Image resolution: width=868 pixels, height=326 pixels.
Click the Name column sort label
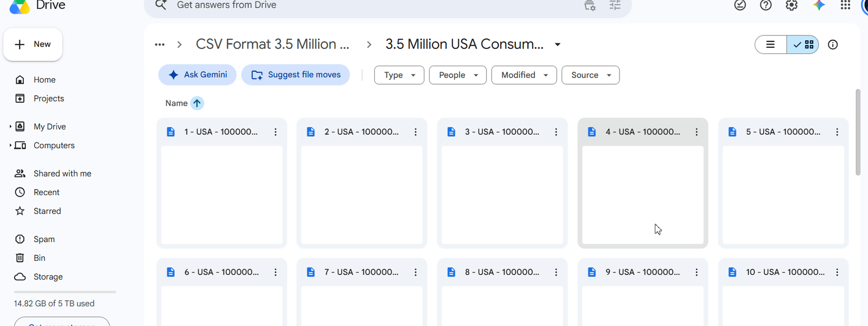pyautogui.click(x=176, y=103)
